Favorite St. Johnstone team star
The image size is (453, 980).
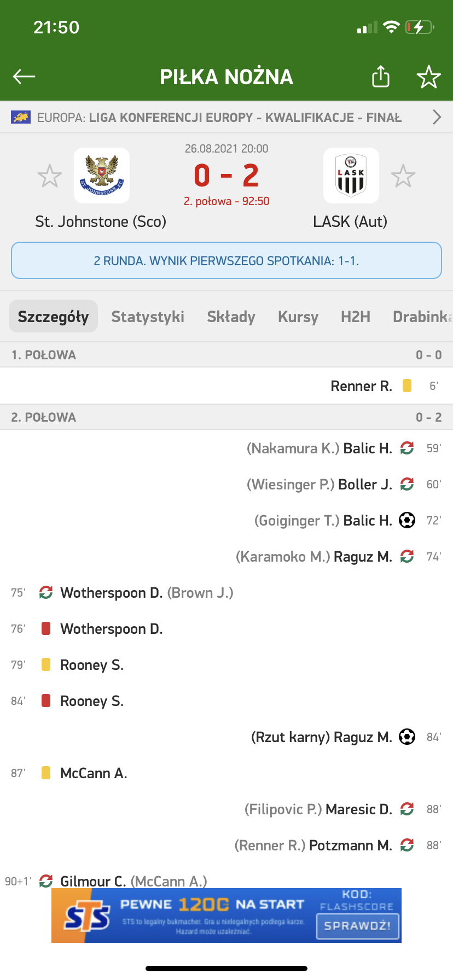pyautogui.click(x=49, y=176)
